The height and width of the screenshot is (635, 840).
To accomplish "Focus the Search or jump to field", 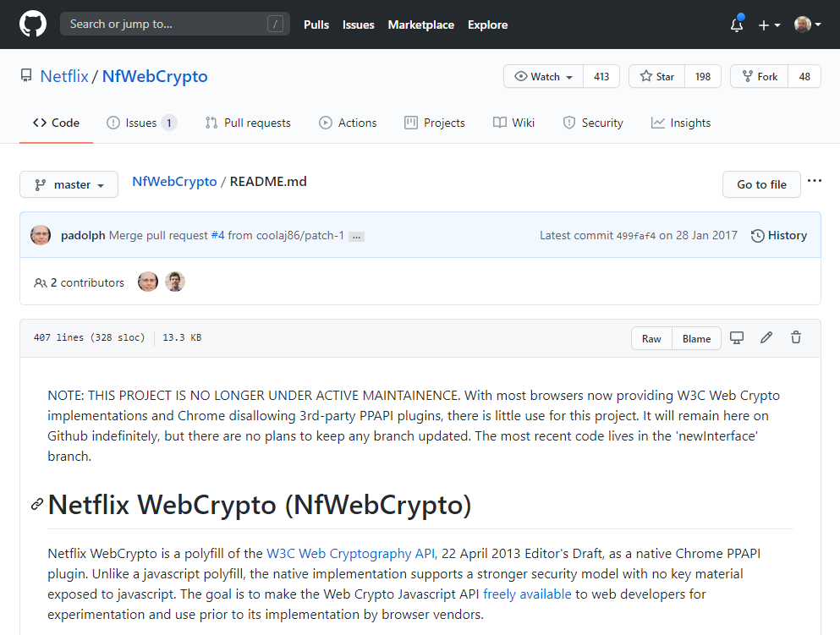I will (174, 24).
